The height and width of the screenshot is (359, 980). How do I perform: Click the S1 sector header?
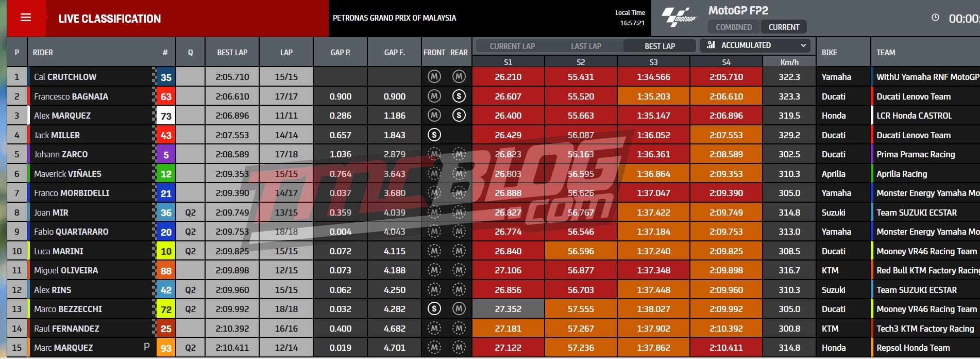click(x=508, y=62)
